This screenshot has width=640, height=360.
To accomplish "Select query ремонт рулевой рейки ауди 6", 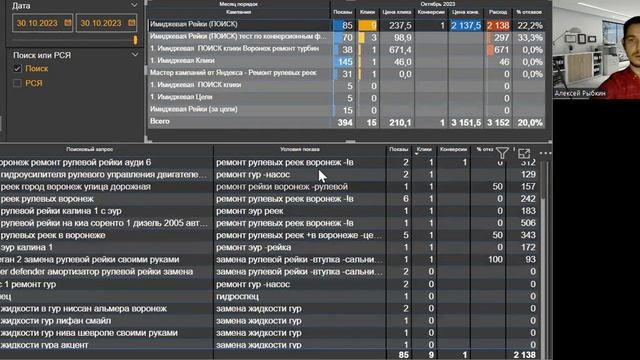I will pos(76,162).
